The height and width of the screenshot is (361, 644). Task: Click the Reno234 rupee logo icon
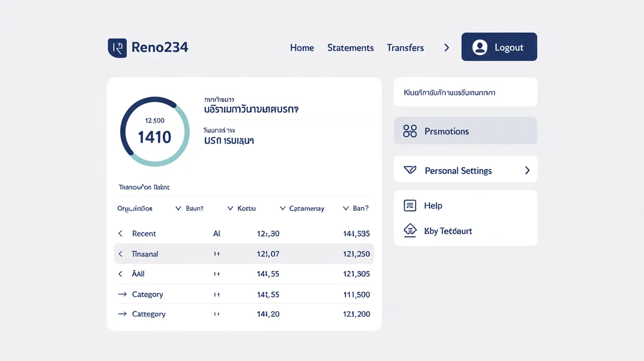[117, 48]
